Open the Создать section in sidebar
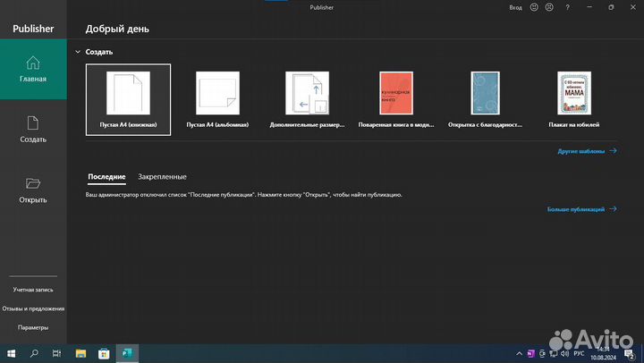Image resolution: width=644 pixels, height=363 pixels. tap(33, 130)
